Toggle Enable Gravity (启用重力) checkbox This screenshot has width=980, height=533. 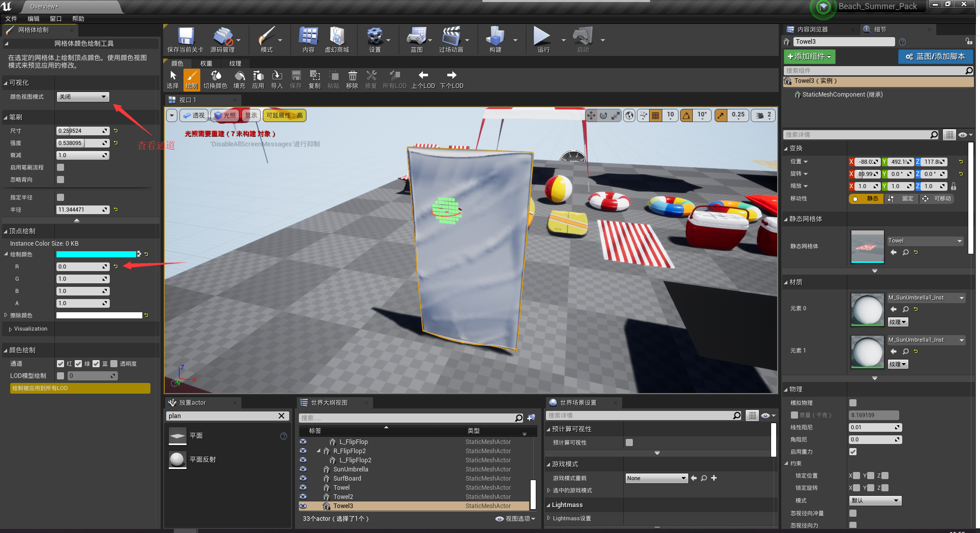pos(853,452)
